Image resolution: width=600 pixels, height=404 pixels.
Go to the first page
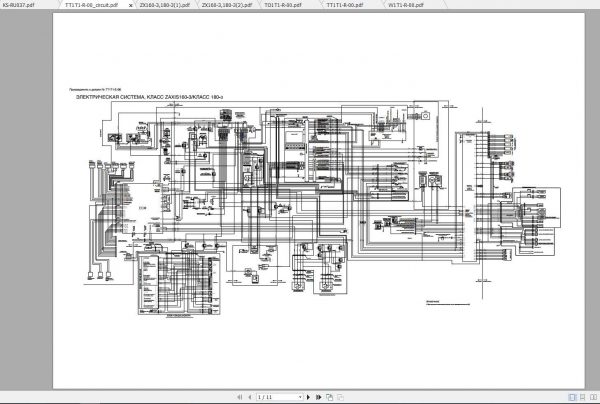(240, 397)
